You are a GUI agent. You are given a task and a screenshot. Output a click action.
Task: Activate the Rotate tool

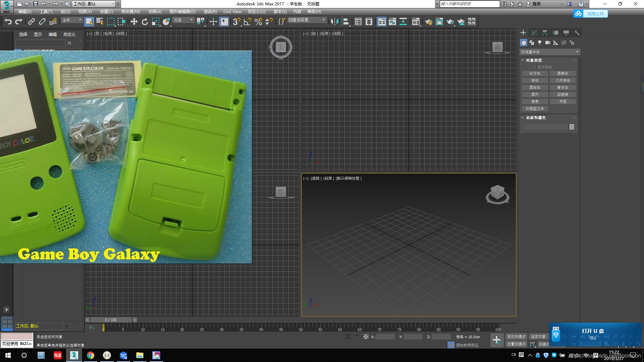pyautogui.click(x=145, y=22)
